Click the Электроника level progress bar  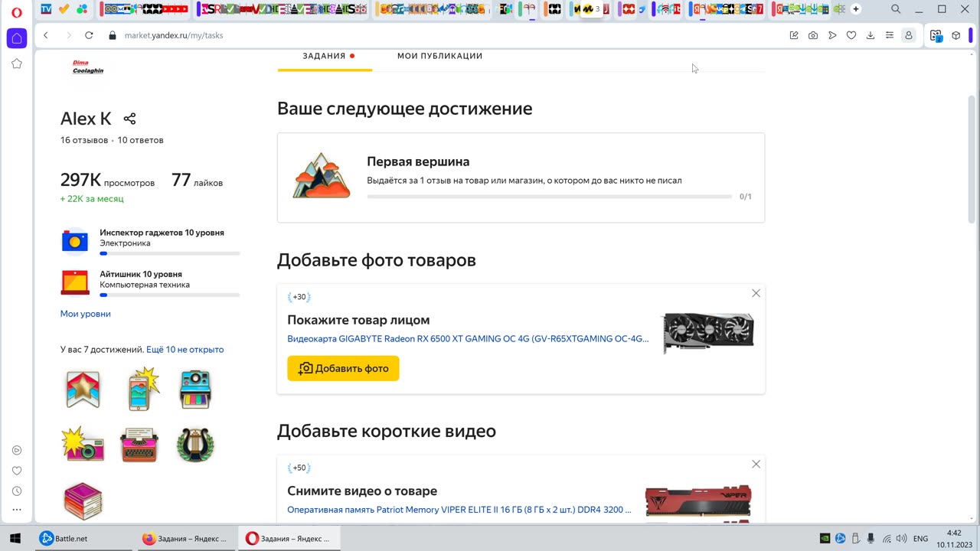tap(169, 253)
